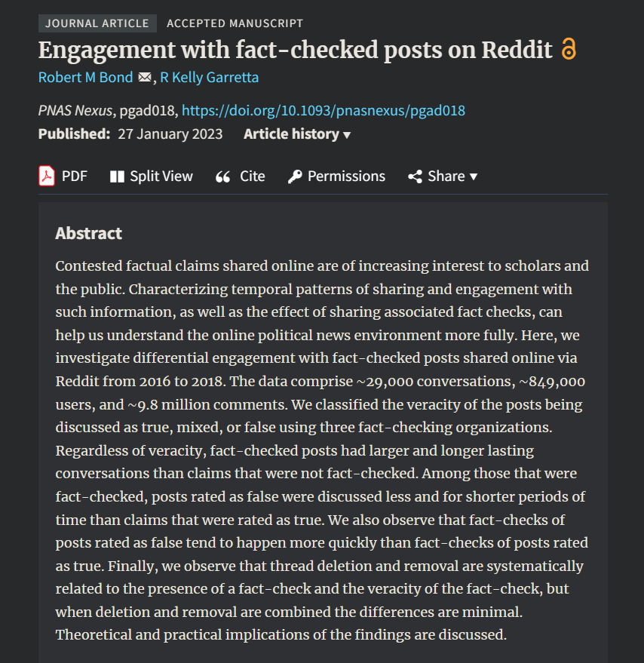Expand the Article history dropdown
This screenshot has height=663, width=644.
pos(297,134)
